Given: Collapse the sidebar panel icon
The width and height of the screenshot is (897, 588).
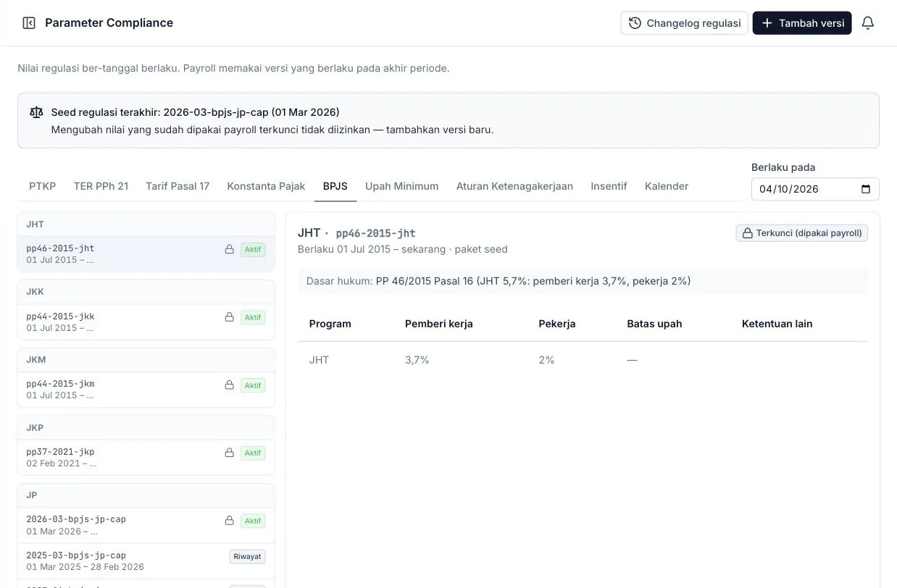Looking at the screenshot, I should point(29,23).
